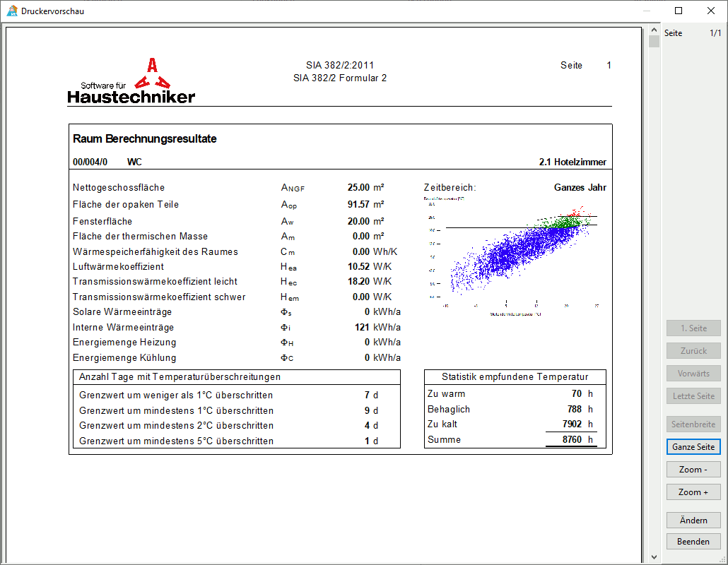Screen dimensions: 728x565
Task: Click the 'Ganzes Jahr' text
Action: click(x=580, y=187)
